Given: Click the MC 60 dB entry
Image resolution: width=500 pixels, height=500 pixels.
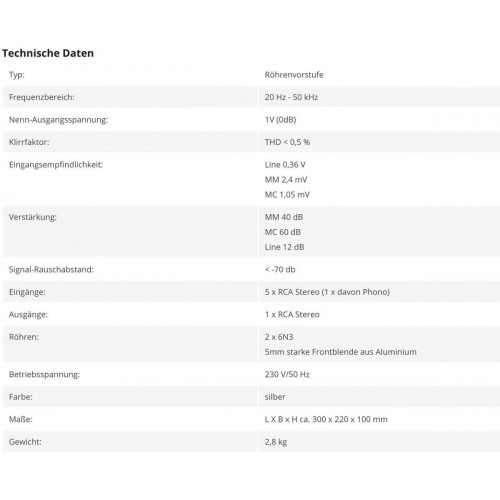Looking at the screenshot, I should point(283,232).
